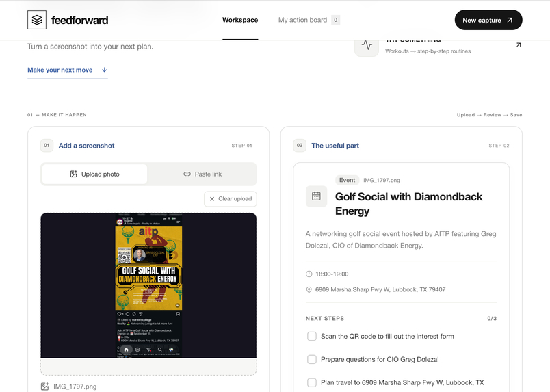Follow the Make your next move link
Viewport: 550px width, 392px height.
(x=67, y=70)
